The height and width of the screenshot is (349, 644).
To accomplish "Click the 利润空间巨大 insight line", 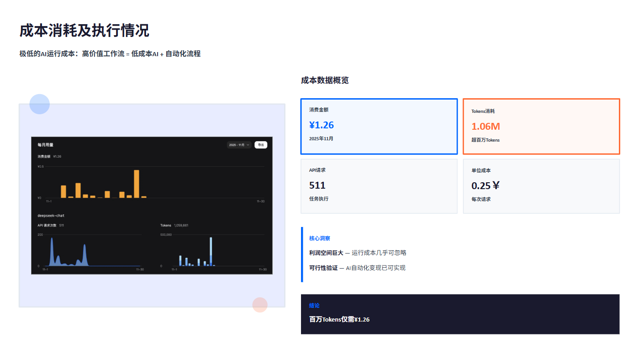I will click(358, 253).
